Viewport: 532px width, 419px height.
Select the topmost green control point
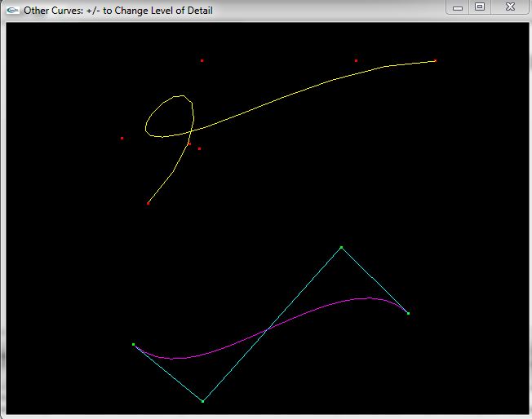click(341, 247)
